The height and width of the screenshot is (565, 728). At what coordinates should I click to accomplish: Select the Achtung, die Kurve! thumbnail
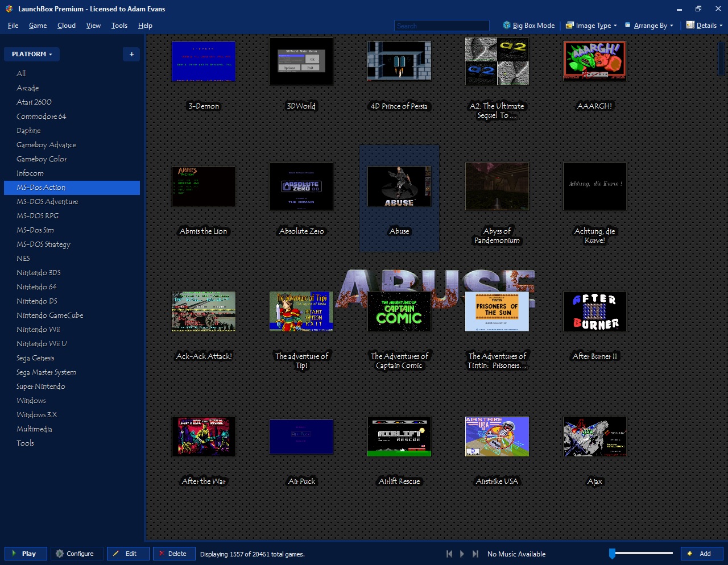[x=595, y=186]
